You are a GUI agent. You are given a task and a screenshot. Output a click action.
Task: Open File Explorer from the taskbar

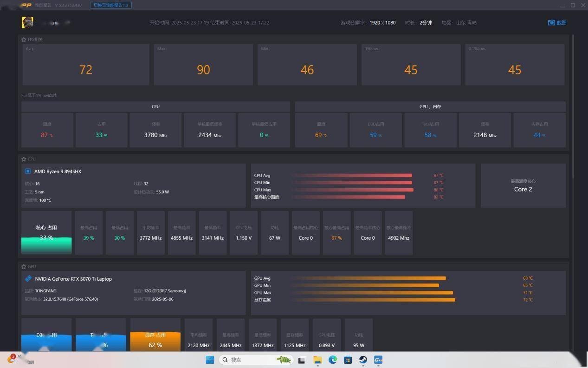[x=317, y=360]
